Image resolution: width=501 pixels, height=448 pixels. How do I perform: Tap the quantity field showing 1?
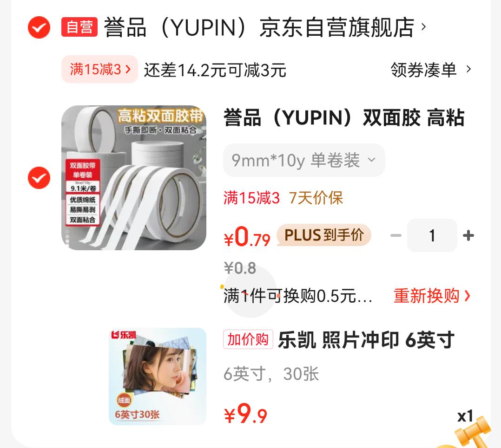point(432,235)
